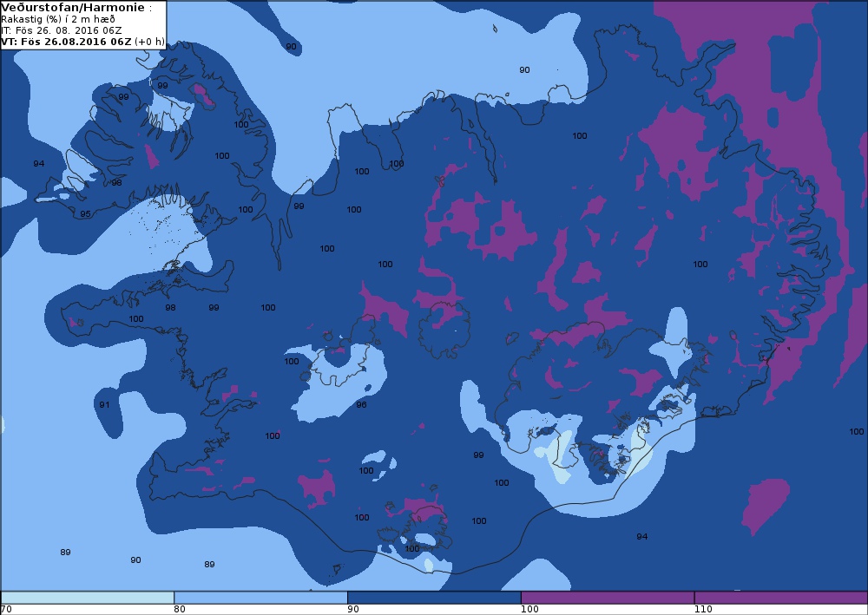
Task: Pick the light blue 80–90 legend swatch
Action: [x=260, y=598]
